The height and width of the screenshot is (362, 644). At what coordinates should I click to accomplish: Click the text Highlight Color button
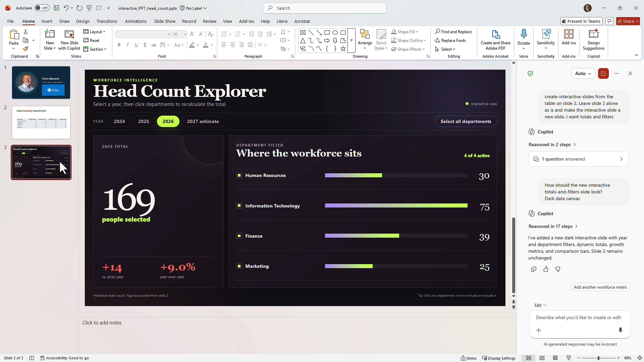coord(192,45)
